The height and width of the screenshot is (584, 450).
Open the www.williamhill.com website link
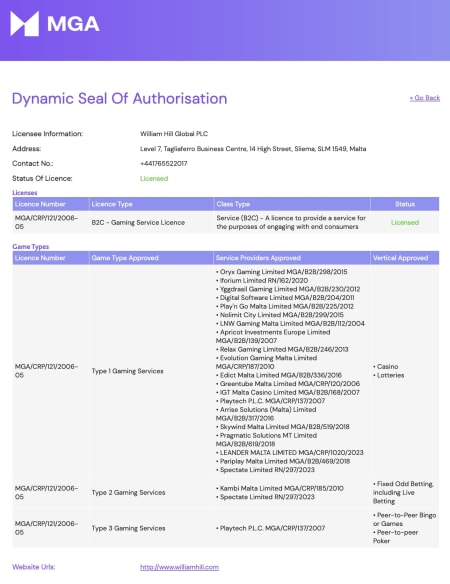click(179, 567)
